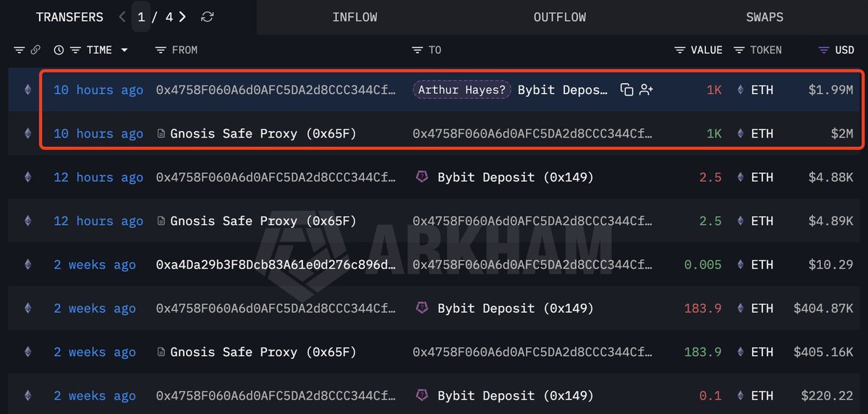Click the clock icon in TIME header
The width and height of the screenshot is (868, 414).
click(59, 50)
